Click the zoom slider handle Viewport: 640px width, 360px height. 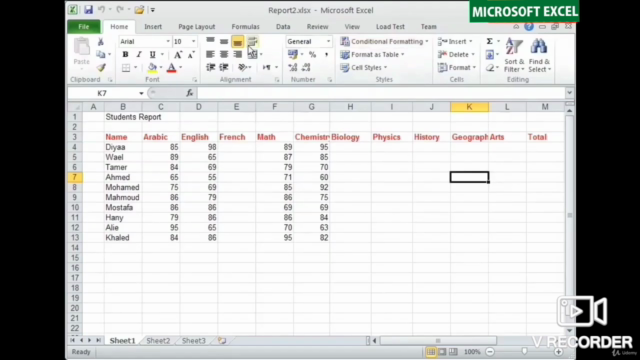[524, 352]
